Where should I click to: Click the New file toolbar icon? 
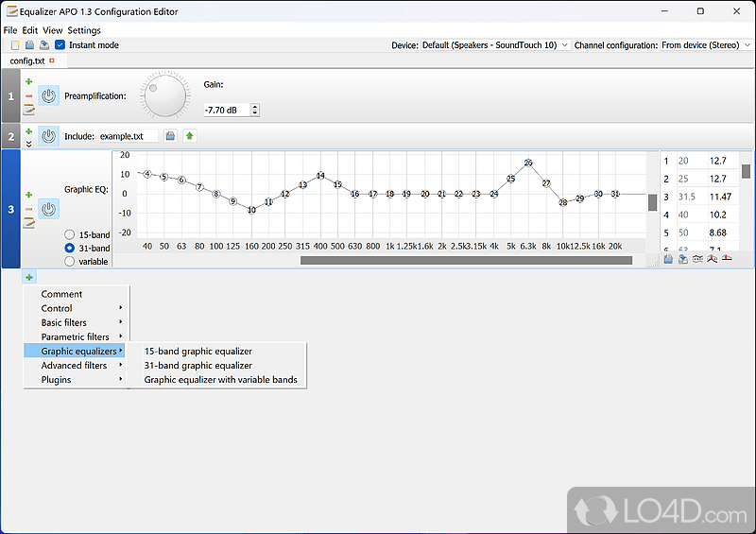15,44
